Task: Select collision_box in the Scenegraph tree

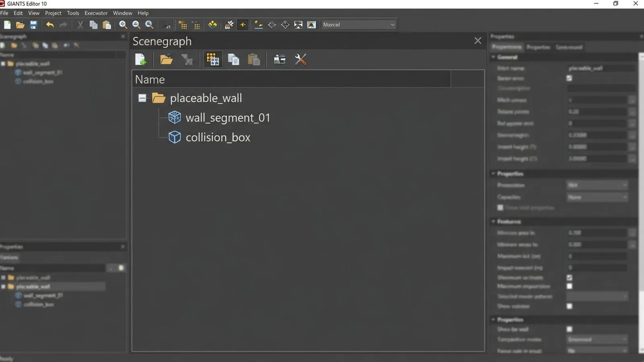Action: coord(218,138)
